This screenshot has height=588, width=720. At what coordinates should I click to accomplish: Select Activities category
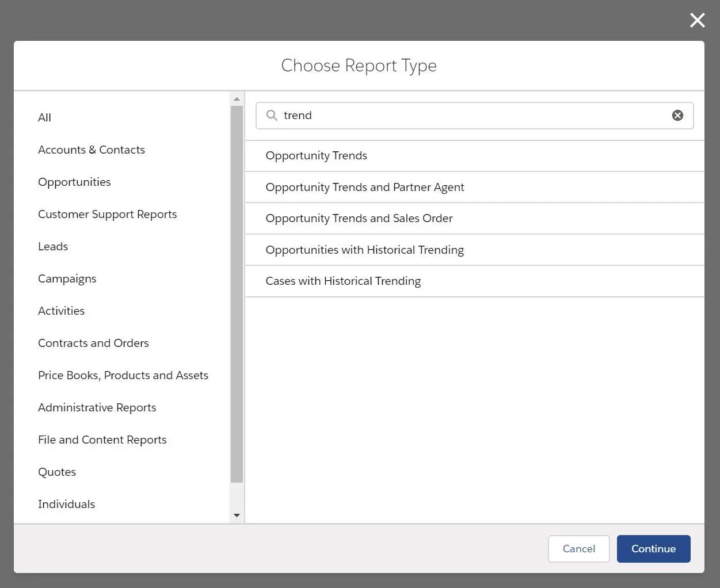pyautogui.click(x=61, y=311)
